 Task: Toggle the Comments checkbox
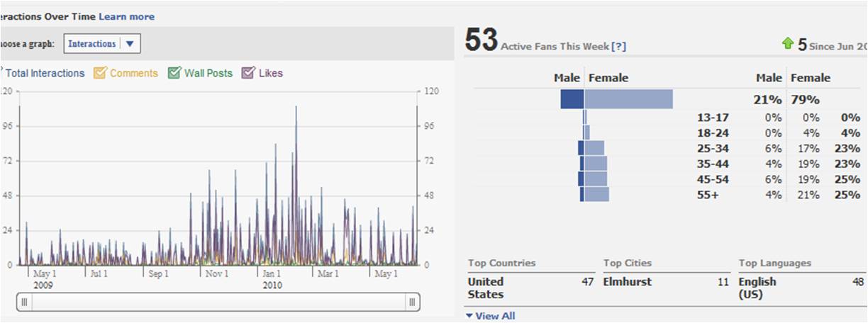[100, 73]
